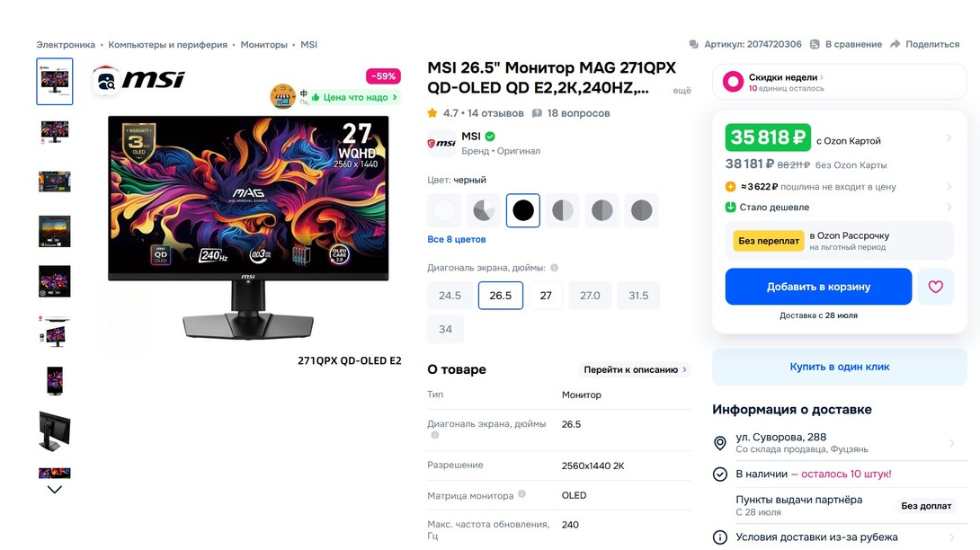Click the info icon next to «Матрица монитора»
Viewport: 980px width, 550px height.
(x=522, y=494)
